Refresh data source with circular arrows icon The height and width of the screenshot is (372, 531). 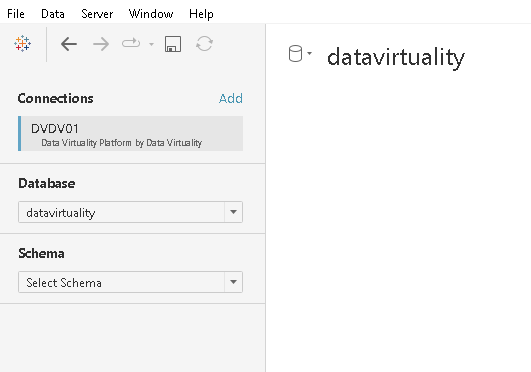point(204,44)
